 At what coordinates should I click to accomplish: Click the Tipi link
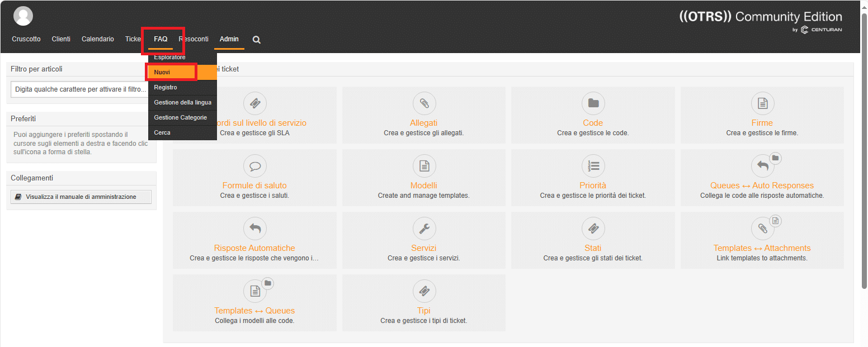point(424,311)
